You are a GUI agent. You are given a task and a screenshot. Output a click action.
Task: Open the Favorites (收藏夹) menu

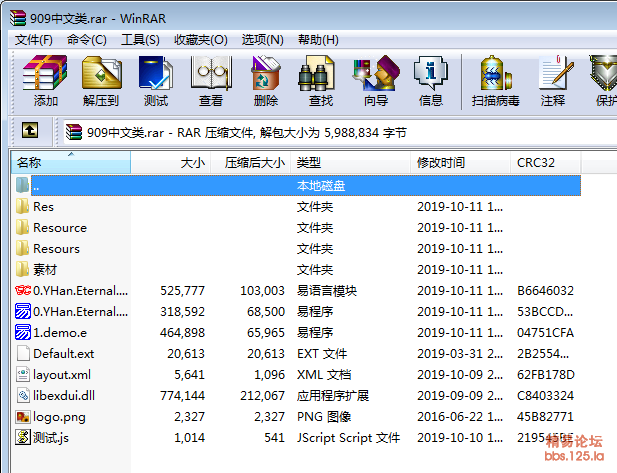[200, 40]
